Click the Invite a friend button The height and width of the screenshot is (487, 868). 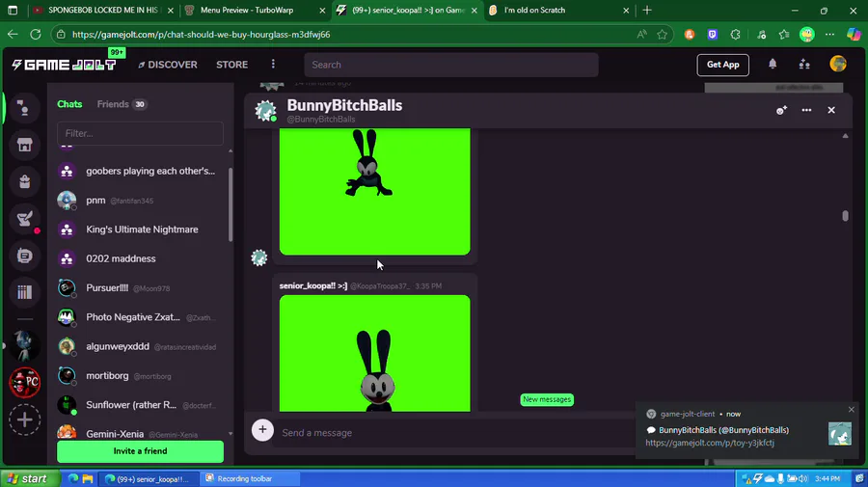pyautogui.click(x=140, y=451)
